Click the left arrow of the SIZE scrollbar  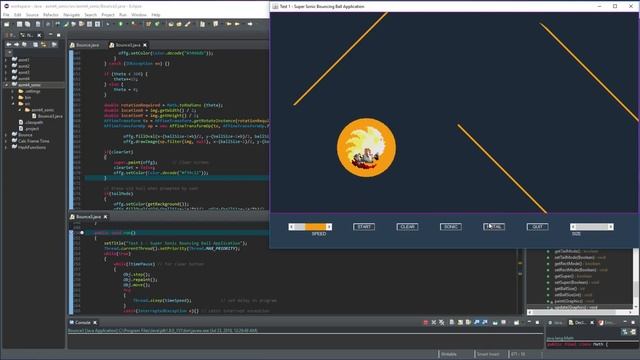coord(573,227)
